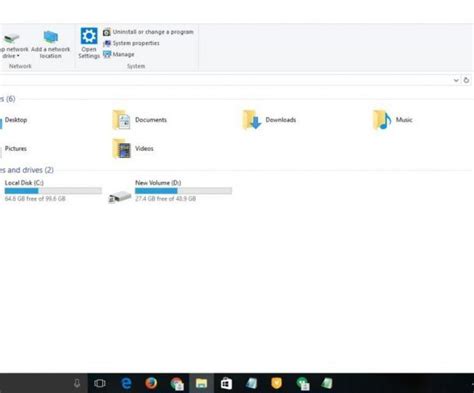The width and height of the screenshot is (474, 393).
Task: Click the yellow shield taskbar icon
Action: [x=276, y=383]
